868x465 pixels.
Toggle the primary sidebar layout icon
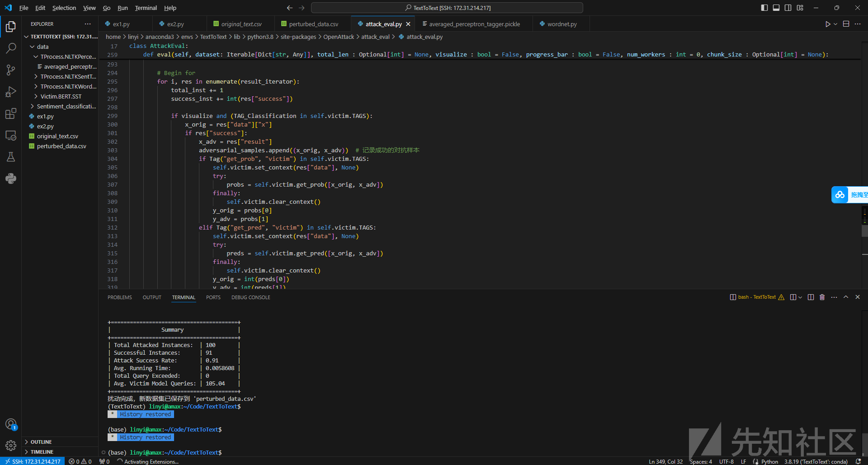click(x=764, y=8)
